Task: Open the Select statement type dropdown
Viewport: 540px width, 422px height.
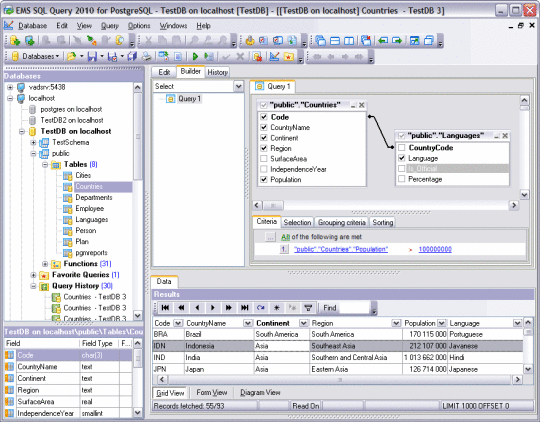Action: coord(238,86)
